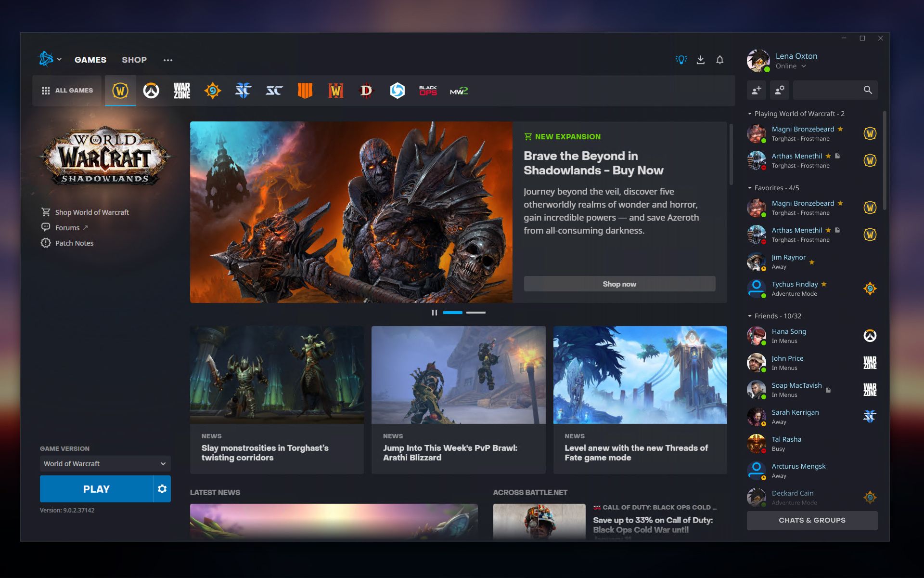Click the StarCraft icon beside Sarah Kerrigan
The width and height of the screenshot is (924, 578).
pos(870,417)
